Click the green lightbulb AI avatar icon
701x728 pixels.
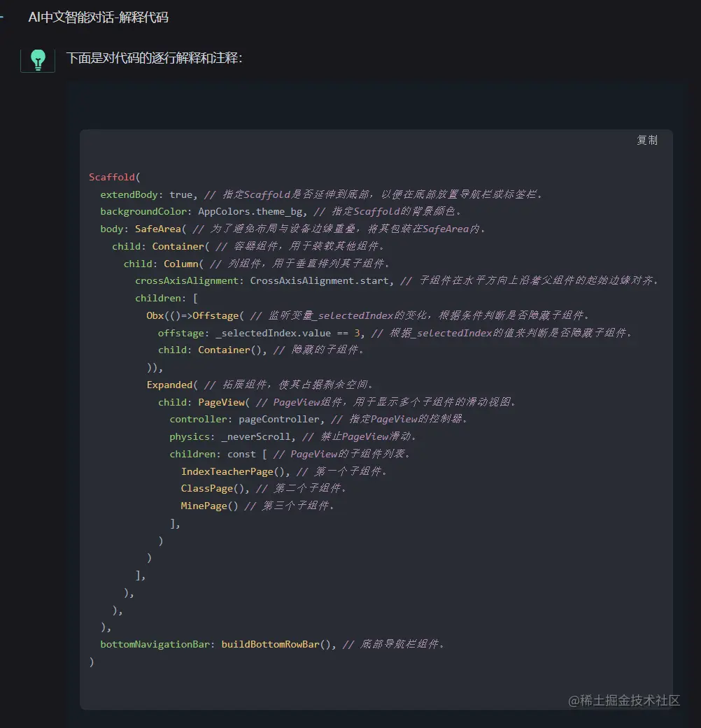[x=38, y=60]
